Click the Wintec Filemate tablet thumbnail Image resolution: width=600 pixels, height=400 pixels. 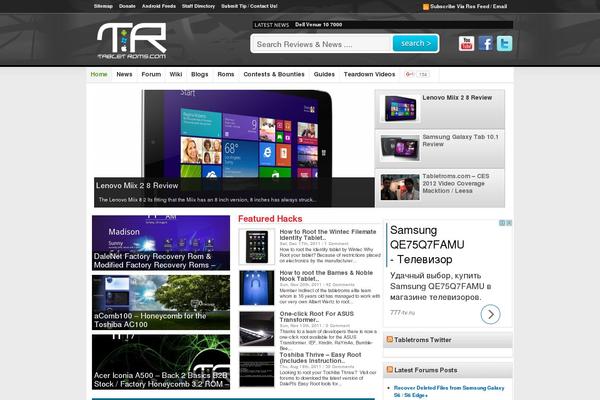click(x=257, y=247)
